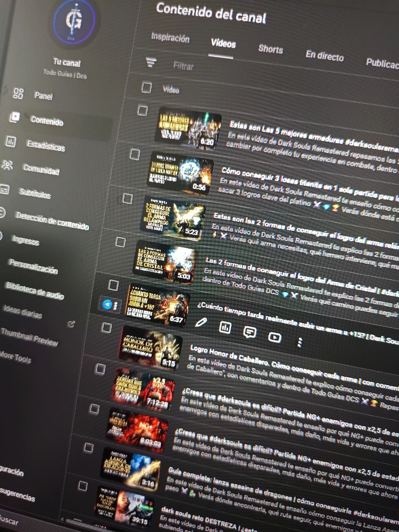Select checkbox for 'arma relámpago' video
Screen dimensions: 399x532
(127, 198)
